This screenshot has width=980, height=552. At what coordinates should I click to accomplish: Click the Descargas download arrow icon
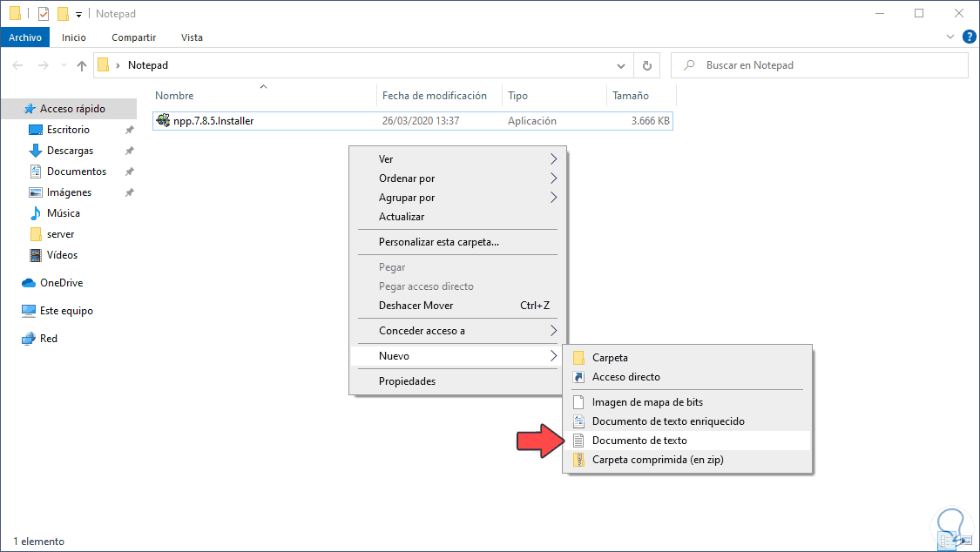coord(36,151)
